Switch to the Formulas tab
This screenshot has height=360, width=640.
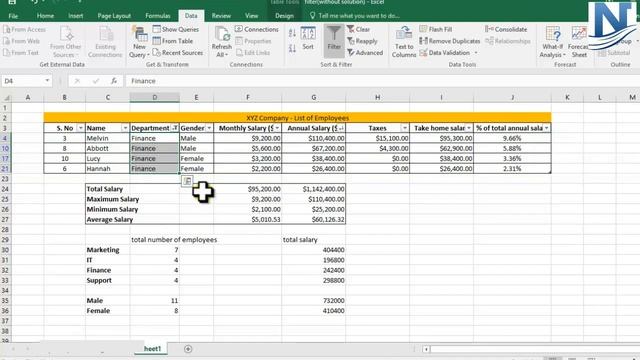tap(158, 16)
